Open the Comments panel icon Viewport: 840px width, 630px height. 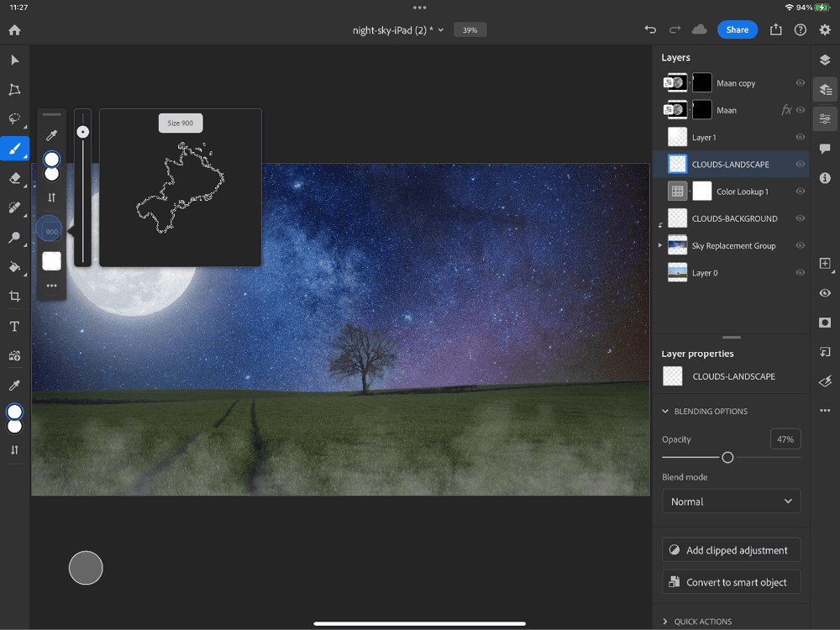pos(825,149)
